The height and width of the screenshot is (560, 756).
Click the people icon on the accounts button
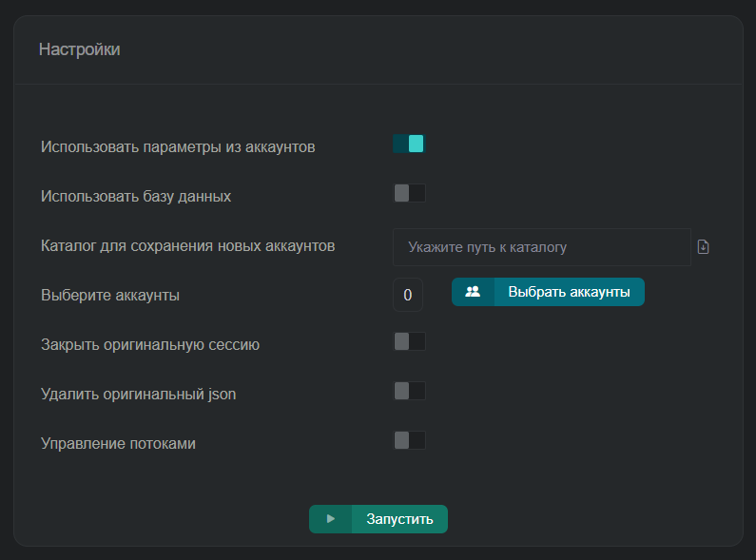point(473,292)
